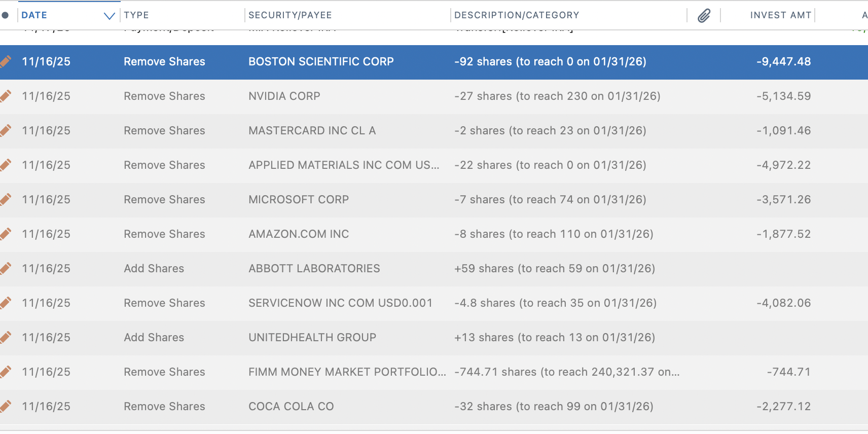The image size is (868, 434).
Task: Click 11/16/25 date on Amazon.com row
Action: tap(46, 234)
